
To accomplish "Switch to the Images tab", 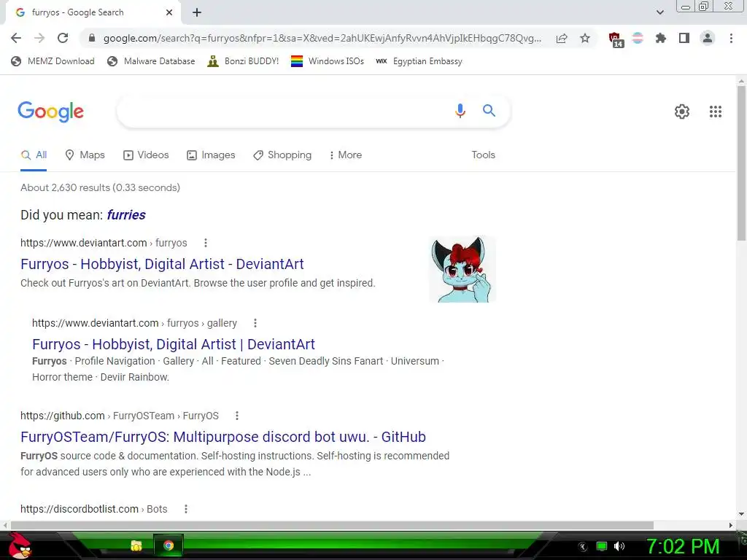I will tap(211, 155).
